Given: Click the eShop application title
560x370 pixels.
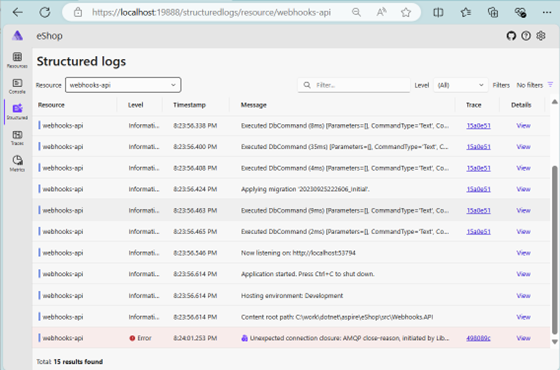Looking at the screenshot, I should tap(49, 36).
